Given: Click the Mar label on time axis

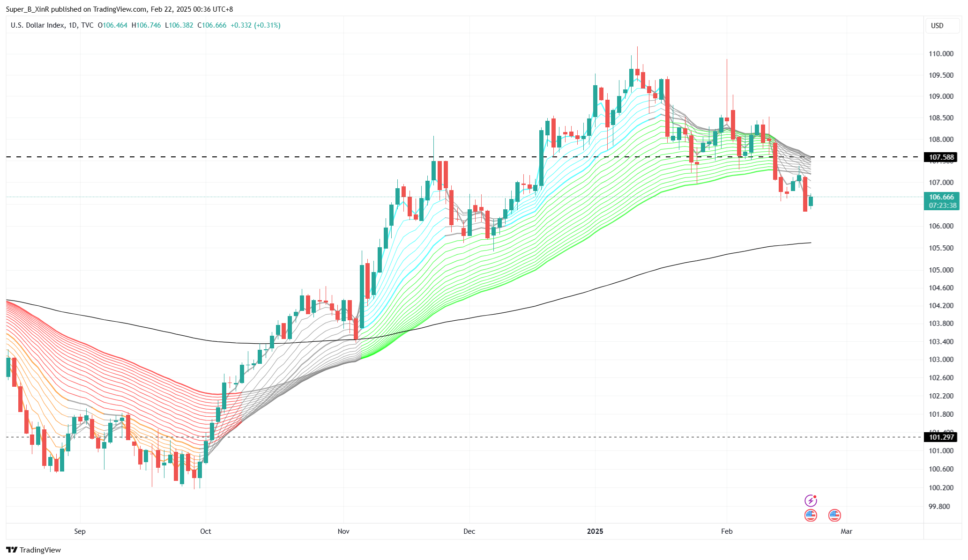Looking at the screenshot, I should point(846,531).
